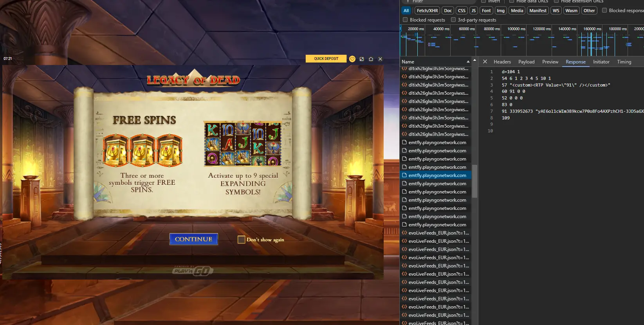644x325 pixels.
Task: Click response line 'd=104 1'
Action: point(511,72)
